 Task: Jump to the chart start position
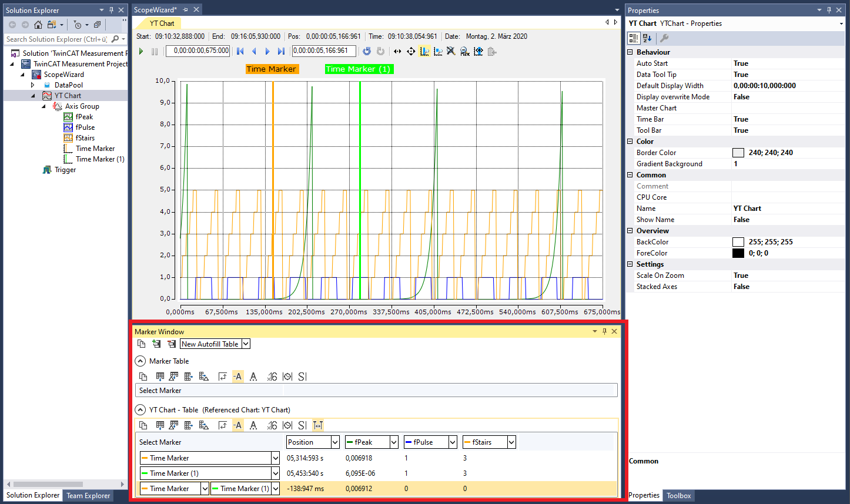[240, 51]
